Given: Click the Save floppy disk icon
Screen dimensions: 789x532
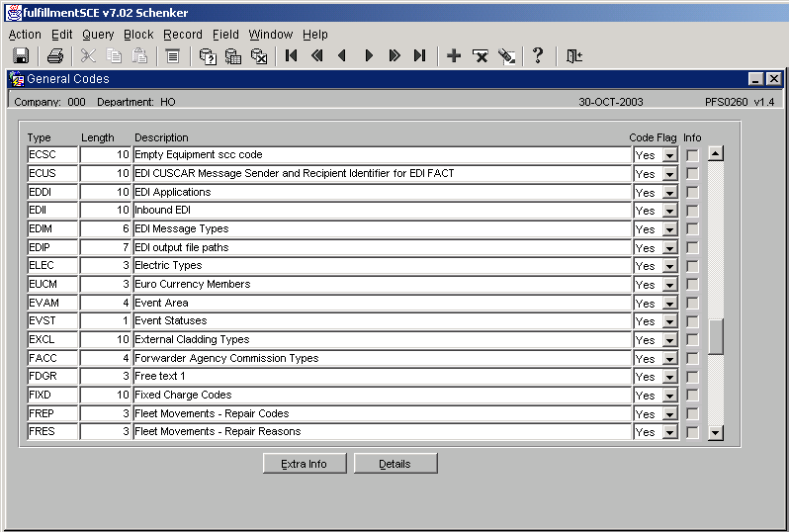Looking at the screenshot, I should coord(21,55).
